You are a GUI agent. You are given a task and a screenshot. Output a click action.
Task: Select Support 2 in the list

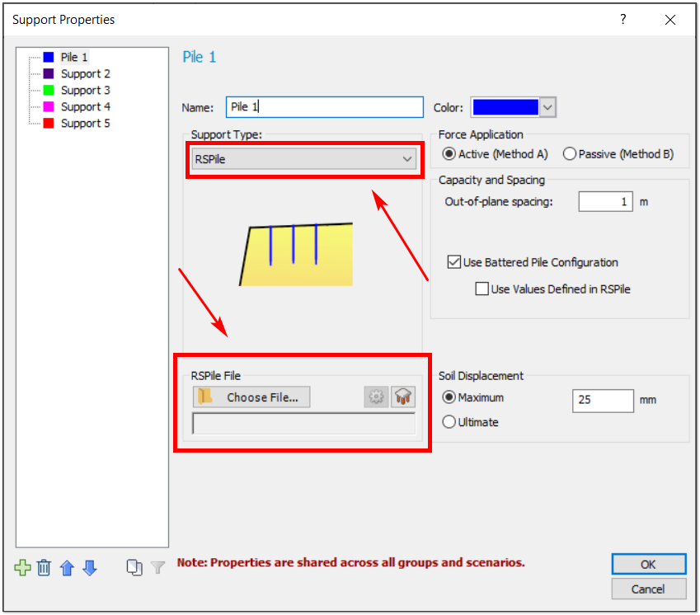pyautogui.click(x=85, y=73)
